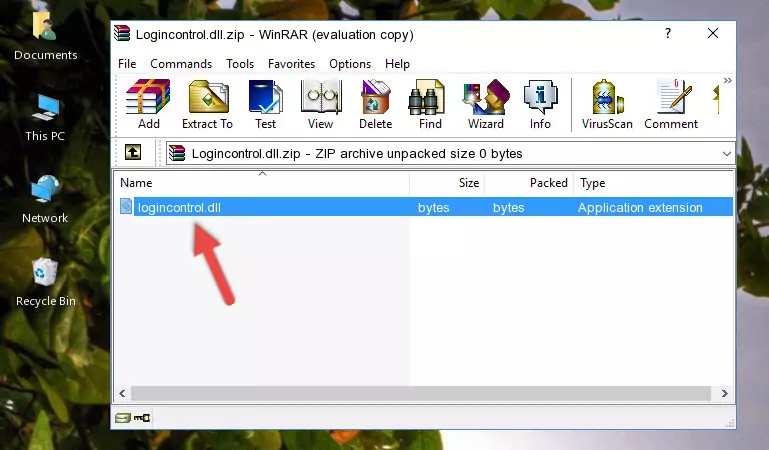Run Test on the archive
Image resolution: width=769 pixels, height=450 pixels.
pos(265,105)
